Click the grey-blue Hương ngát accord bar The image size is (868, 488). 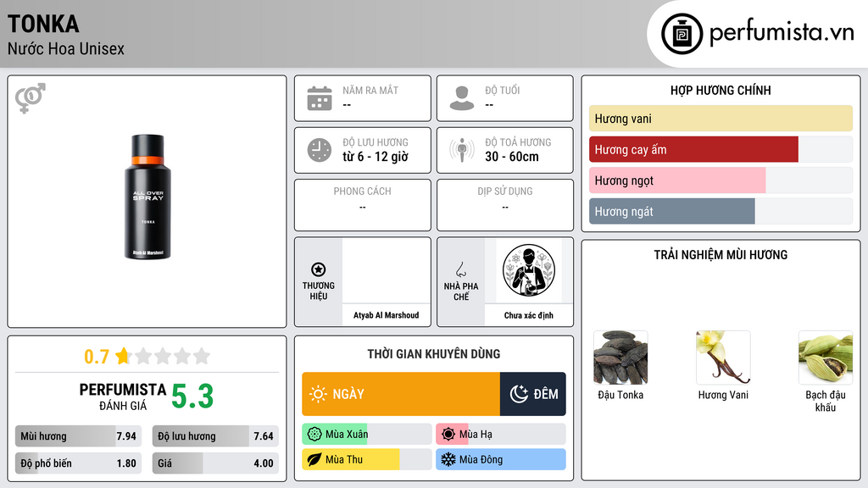point(672,211)
